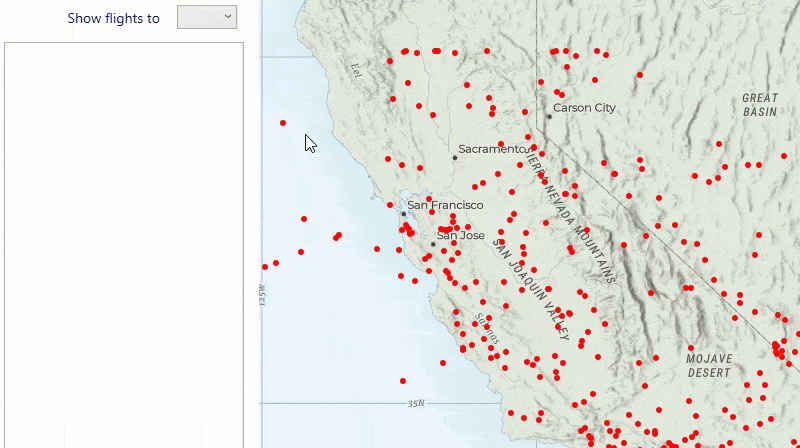Click the 125W longitude label

(262, 295)
